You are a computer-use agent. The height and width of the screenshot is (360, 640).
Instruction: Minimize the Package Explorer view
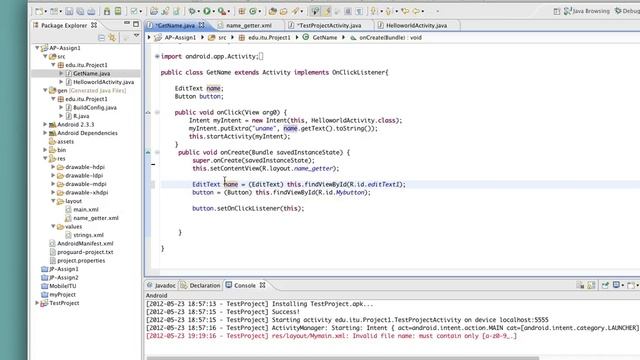(127, 24)
